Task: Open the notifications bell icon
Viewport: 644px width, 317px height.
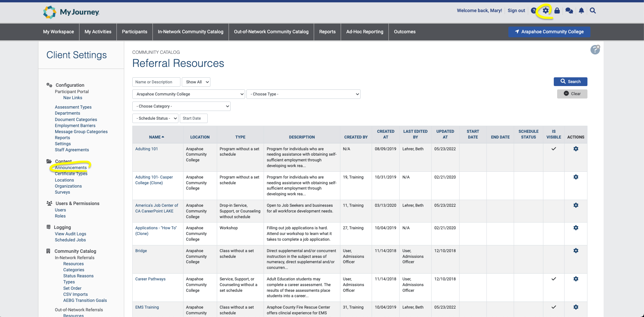Action: pos(581,11)
